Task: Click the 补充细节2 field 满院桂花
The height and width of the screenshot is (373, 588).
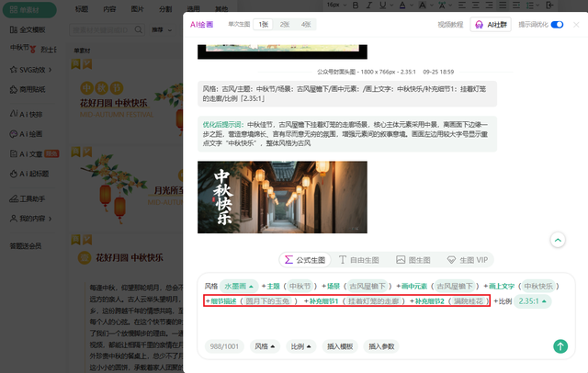Action: [x=469, y=301]
